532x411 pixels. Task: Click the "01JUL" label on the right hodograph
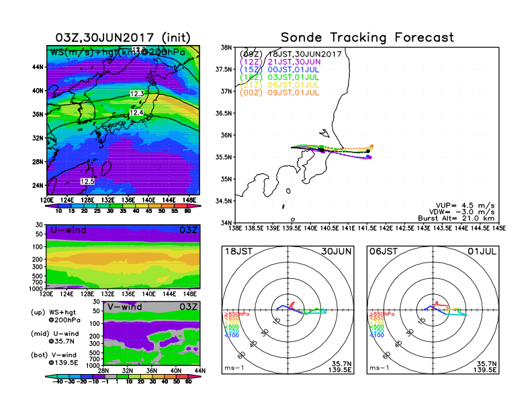pos(482,252)
